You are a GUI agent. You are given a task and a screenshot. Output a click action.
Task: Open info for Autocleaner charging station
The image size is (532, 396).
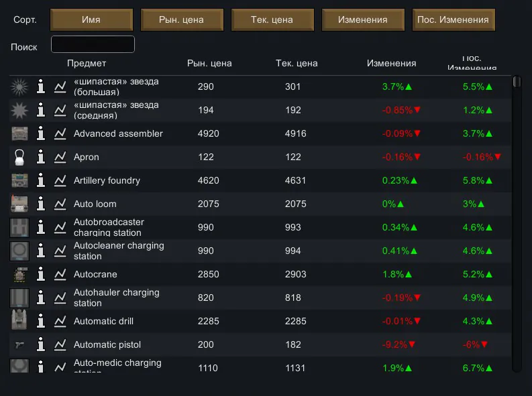[41, 251]
